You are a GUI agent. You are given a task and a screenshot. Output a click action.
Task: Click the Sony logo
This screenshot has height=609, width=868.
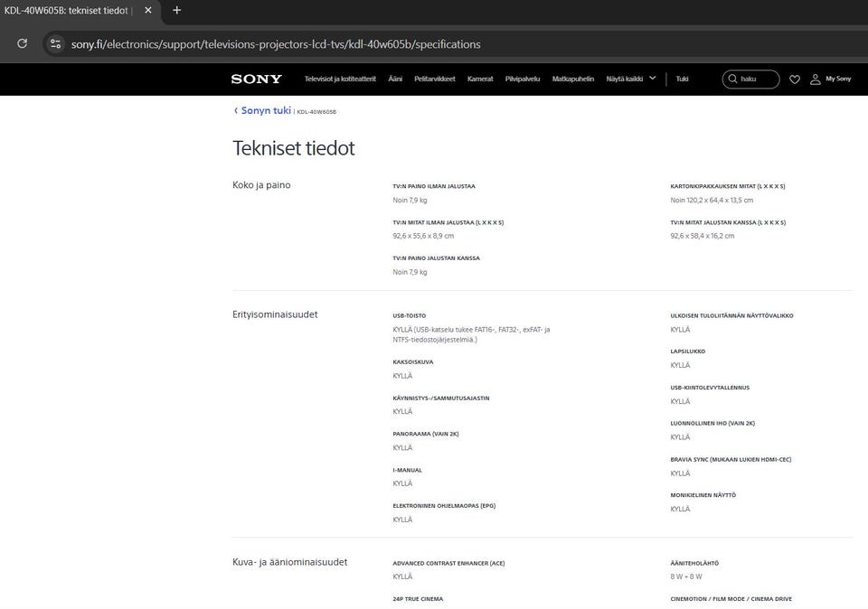(256, 80)
